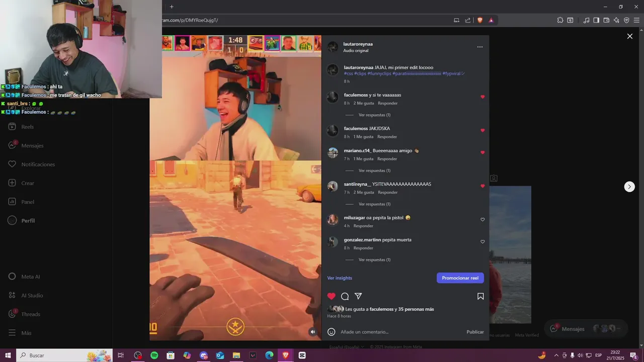Open Notificaciones in Instagram sidebar
Image resolution: width=644 pixels, height=362 pixels.
tap(31, 164)
